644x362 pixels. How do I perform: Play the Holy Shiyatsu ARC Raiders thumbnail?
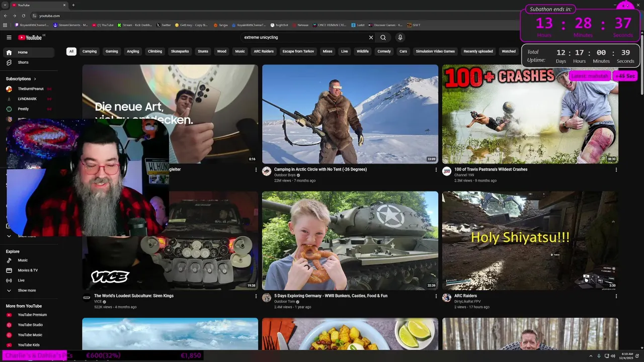tap(530, 240)
